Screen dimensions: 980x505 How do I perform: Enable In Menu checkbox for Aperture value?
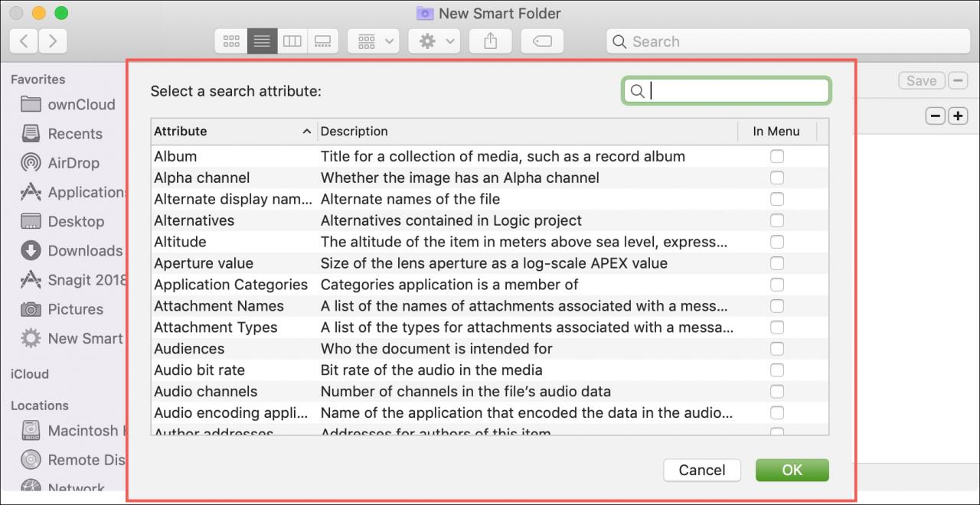point(777,263)
